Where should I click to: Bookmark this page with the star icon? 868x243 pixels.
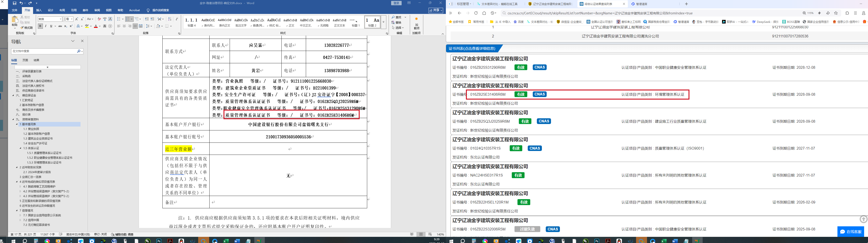tap(836, 13)
